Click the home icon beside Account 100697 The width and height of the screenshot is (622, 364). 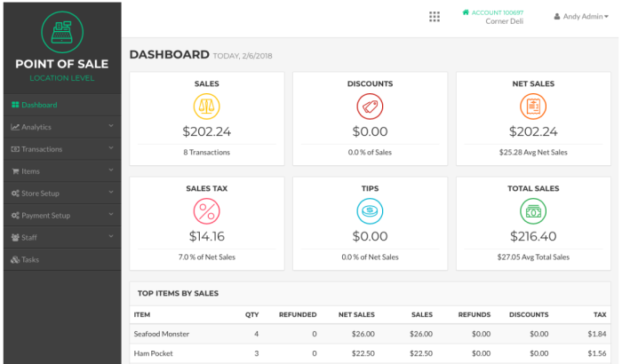pos(466,12)
